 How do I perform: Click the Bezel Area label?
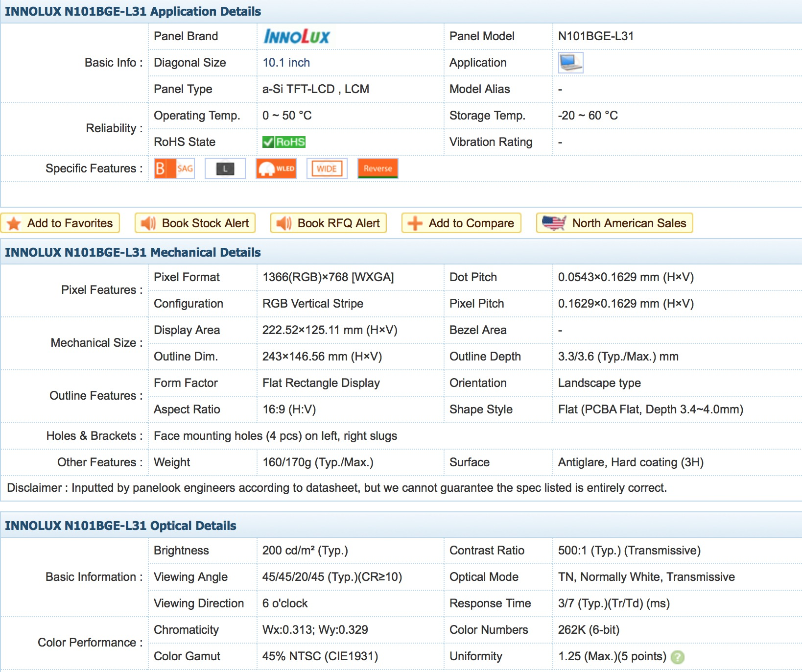coord(478,330)
